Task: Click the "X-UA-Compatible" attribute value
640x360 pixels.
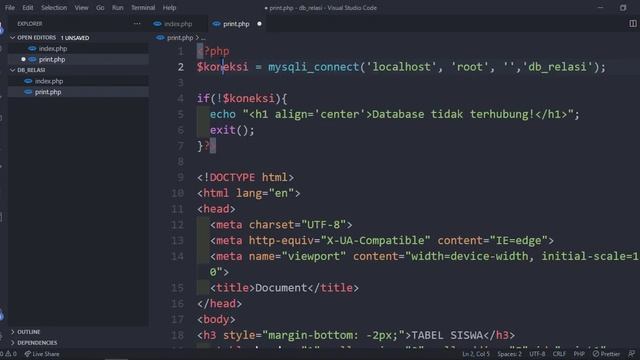Action: tap(376, 240)
